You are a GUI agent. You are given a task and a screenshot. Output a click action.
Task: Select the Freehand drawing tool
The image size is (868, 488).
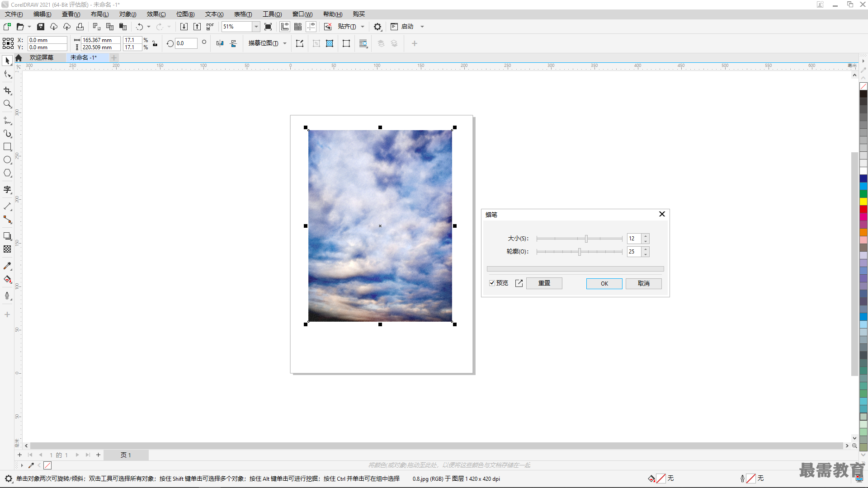7,121
